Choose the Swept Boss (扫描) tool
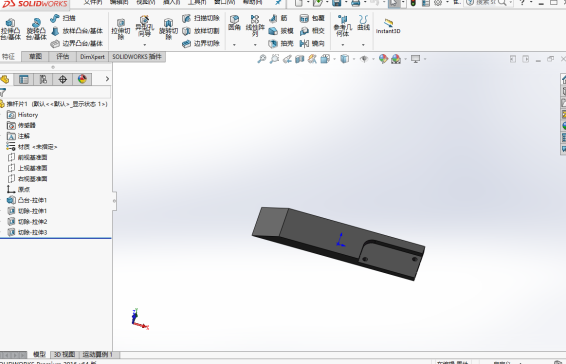The height and width of the screenshot is (364, 566). tap(63, 18)
